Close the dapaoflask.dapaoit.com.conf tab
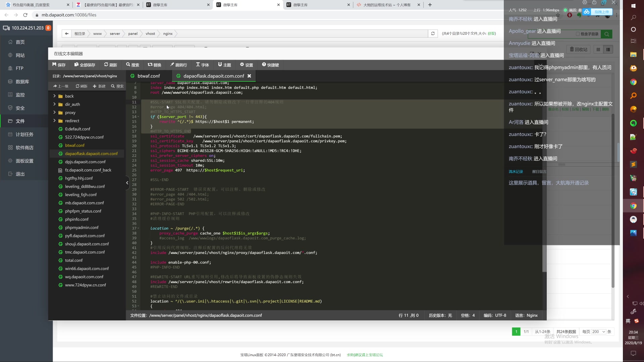This screenshot has width=644, height=362. point(249,76)
